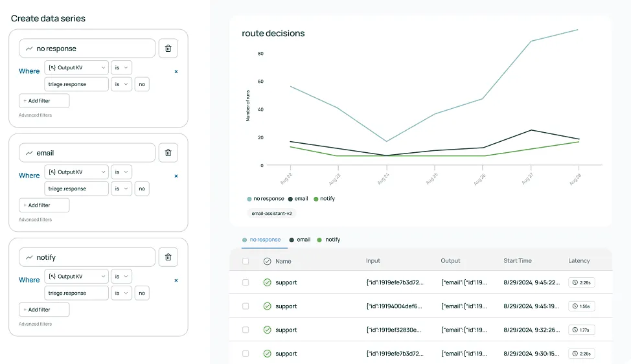Viewport: 631px width, 364px height.
Task: Open Output KV dropdown in 'no response' series
Action: click(x=76, y=67)
